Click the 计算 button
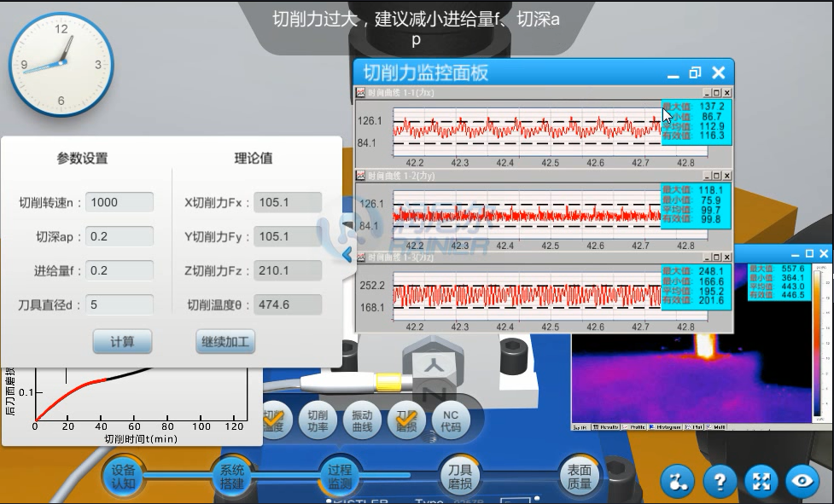The height and width of the screenshot is (504, 834). (x=122, y=342)
